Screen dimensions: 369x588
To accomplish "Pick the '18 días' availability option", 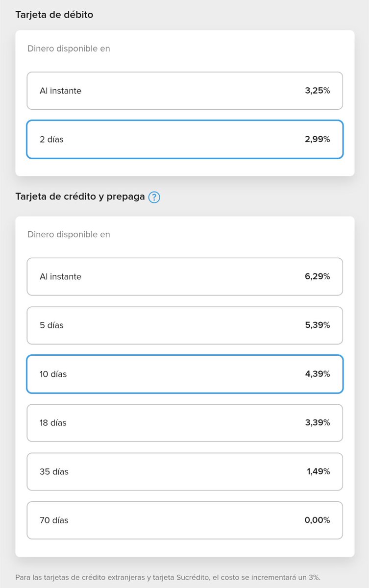I will [x=185, y=423].
